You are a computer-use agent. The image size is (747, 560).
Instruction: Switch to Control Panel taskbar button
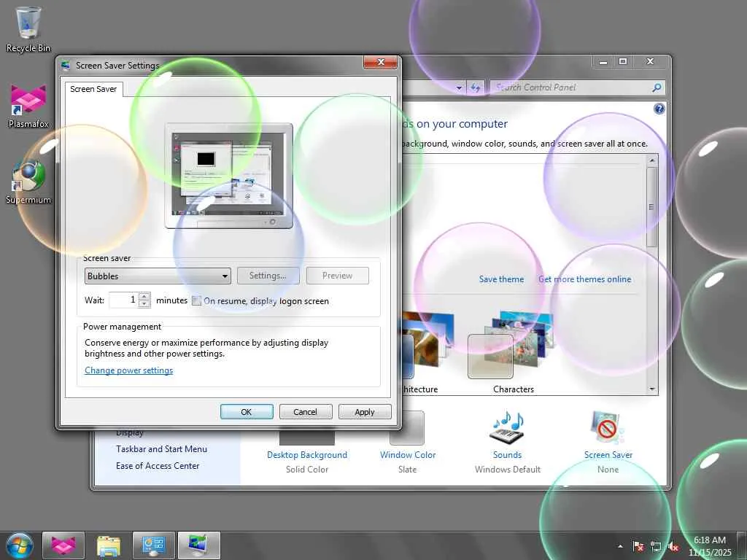[x=153, y=545]
